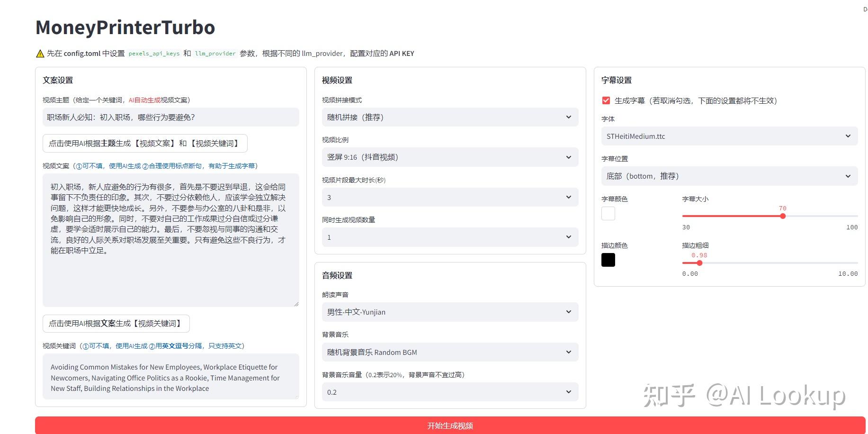This screenshot has width=868, height=434.
Task: Click 点击使用AI根据文案生成 视频关键词 button
Action: [116, 323]
